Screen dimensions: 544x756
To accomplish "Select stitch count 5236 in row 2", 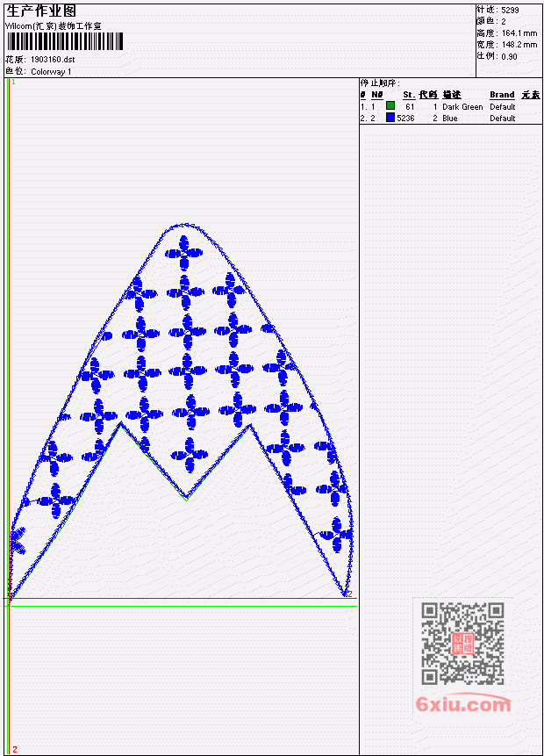I will (405, 119).
